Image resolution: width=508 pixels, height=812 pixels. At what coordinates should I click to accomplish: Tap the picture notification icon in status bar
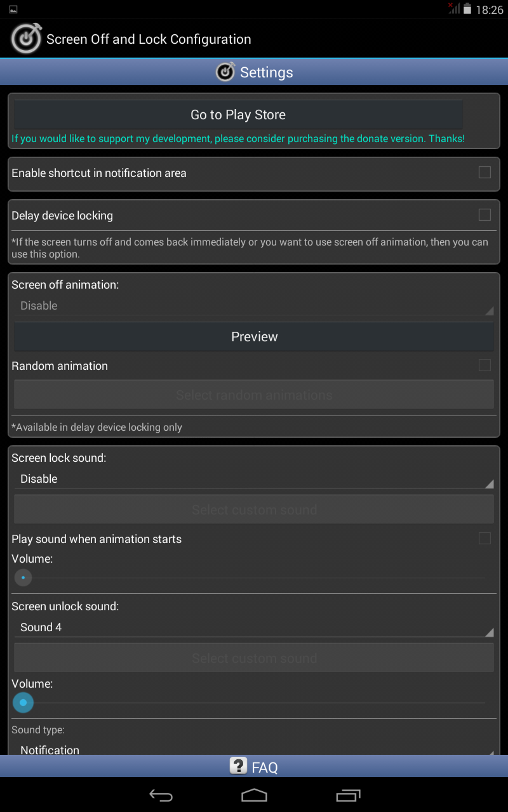(13, 10)
